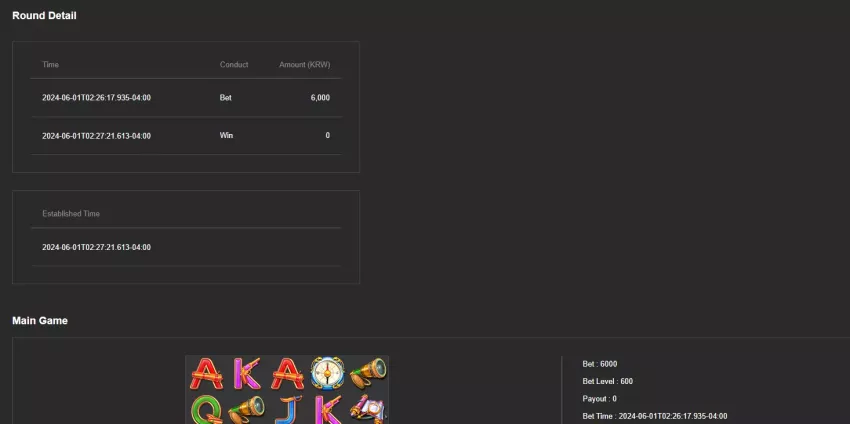Click the Win amount value 0
850x424 pixels.
pos(327,136)
